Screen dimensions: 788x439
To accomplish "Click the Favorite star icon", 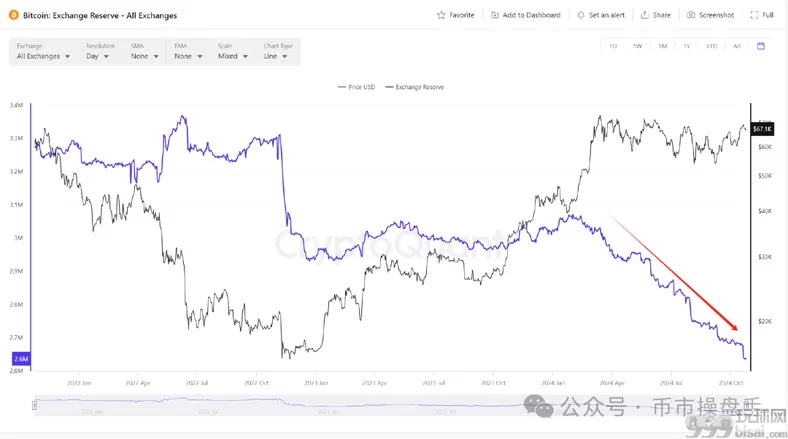I will (441, 15).
